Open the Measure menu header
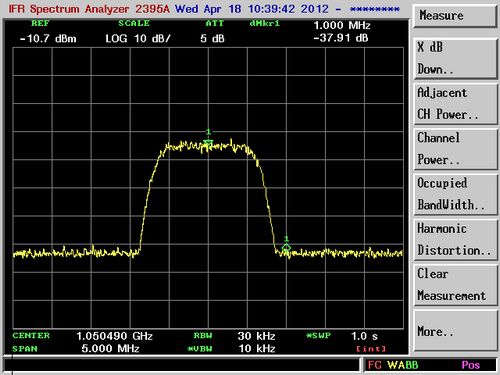This screenshot has height=375, width=500. (455, 16)
